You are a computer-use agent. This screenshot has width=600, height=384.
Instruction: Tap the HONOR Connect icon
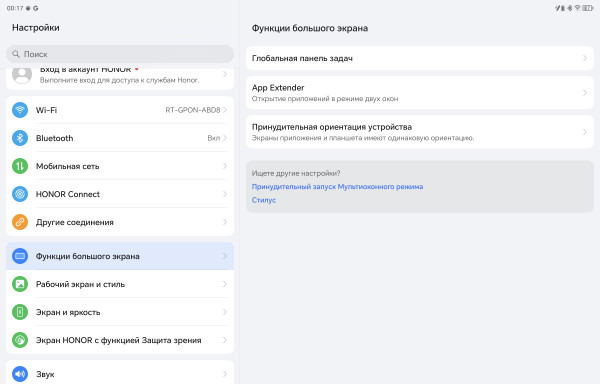click(x=20, y=194)
